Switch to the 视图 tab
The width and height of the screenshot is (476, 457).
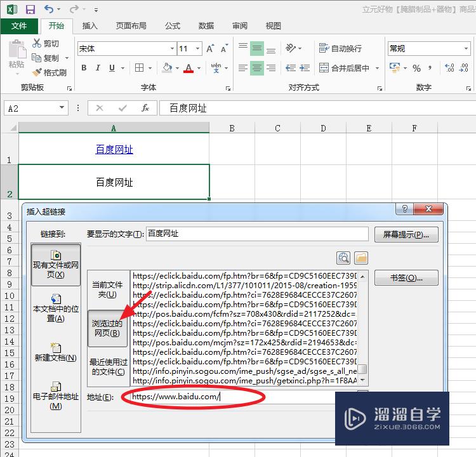tap(273, 26)
